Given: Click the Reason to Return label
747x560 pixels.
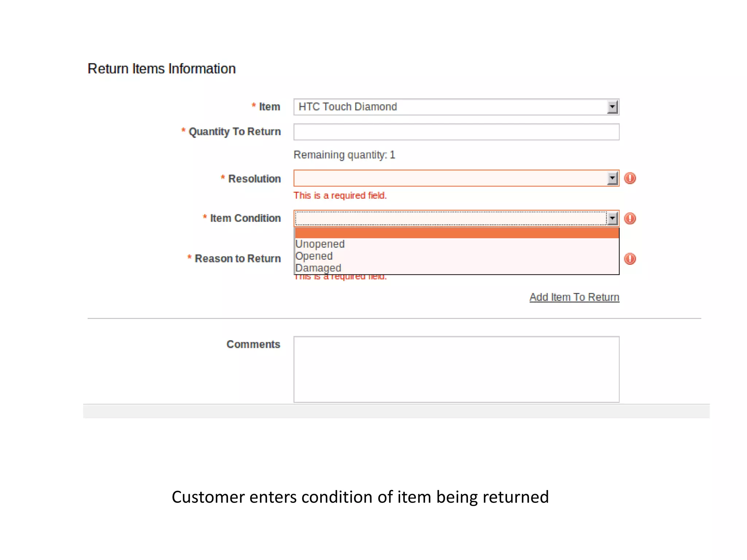Looking at the screenshot, I should [x=237, y=258].
